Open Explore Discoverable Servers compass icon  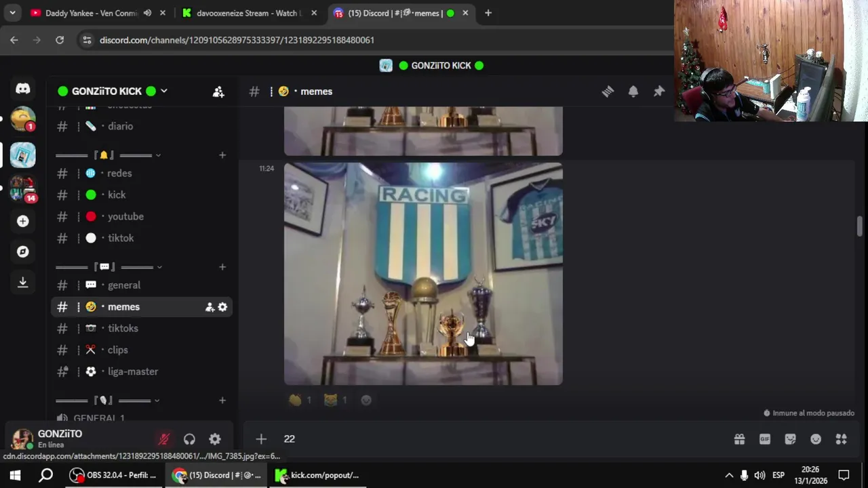[x=22, y=251]
